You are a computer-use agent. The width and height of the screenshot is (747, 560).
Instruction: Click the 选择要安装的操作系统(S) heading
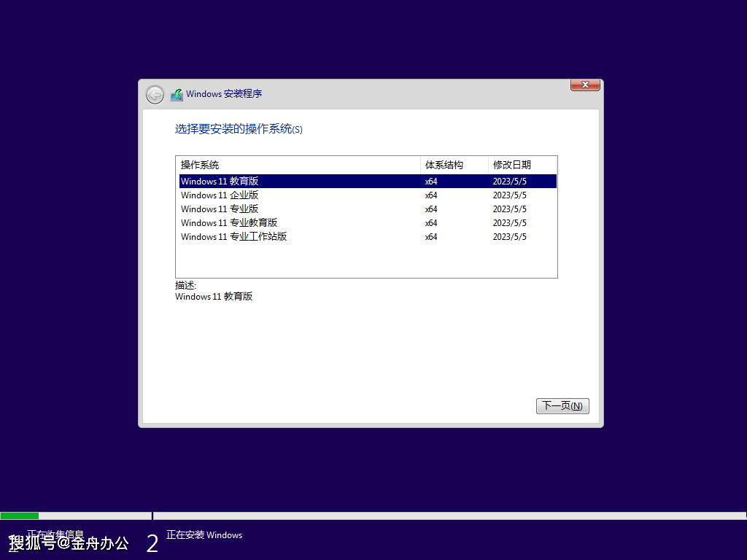point(239,129)
